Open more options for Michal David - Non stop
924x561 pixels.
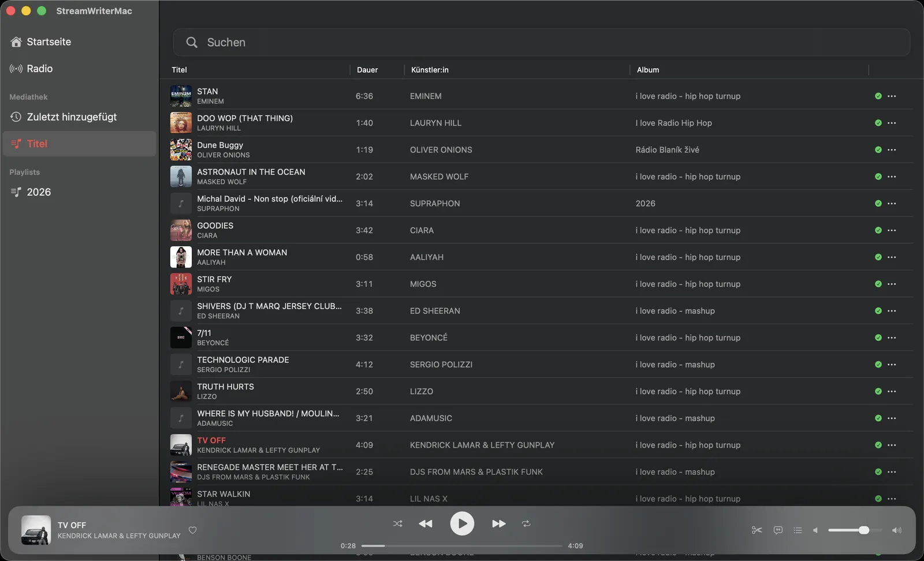pyautogui.click(x=892, y=203)
